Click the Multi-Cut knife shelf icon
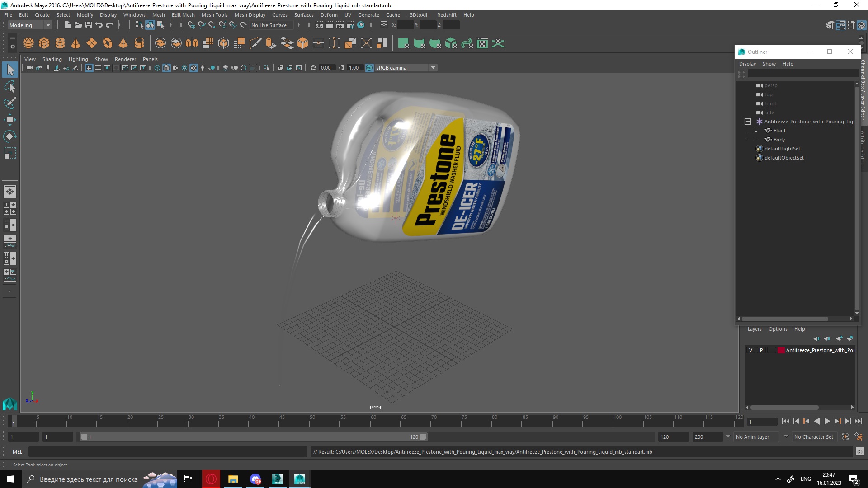Viewport: 868px width, 488px height. 255,43
